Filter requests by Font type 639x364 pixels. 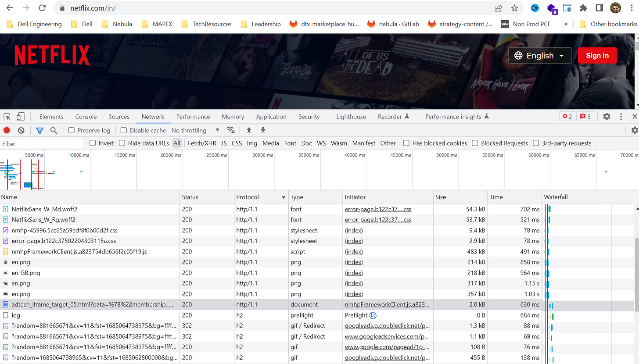pyautogui.click(x=290, y=143)
